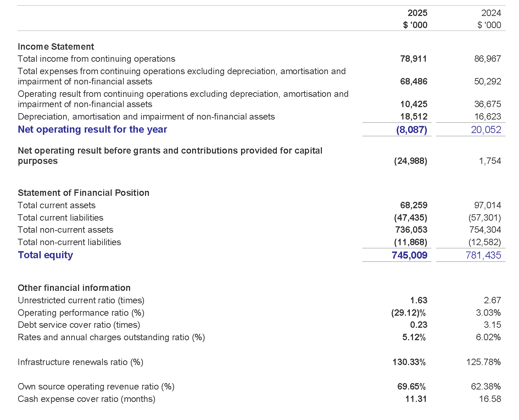Viewport: 519px width, 420px height.
Task: Click the 2024 net operating result value 20,052
Action: [486, 130]
